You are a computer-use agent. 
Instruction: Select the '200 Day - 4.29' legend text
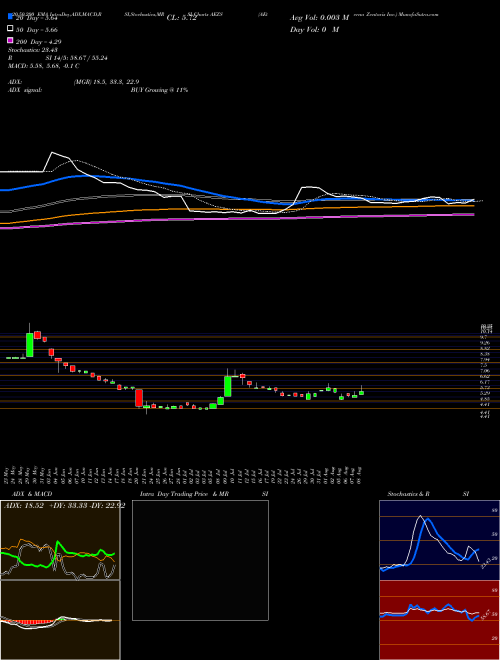click(x=39, y=42)
